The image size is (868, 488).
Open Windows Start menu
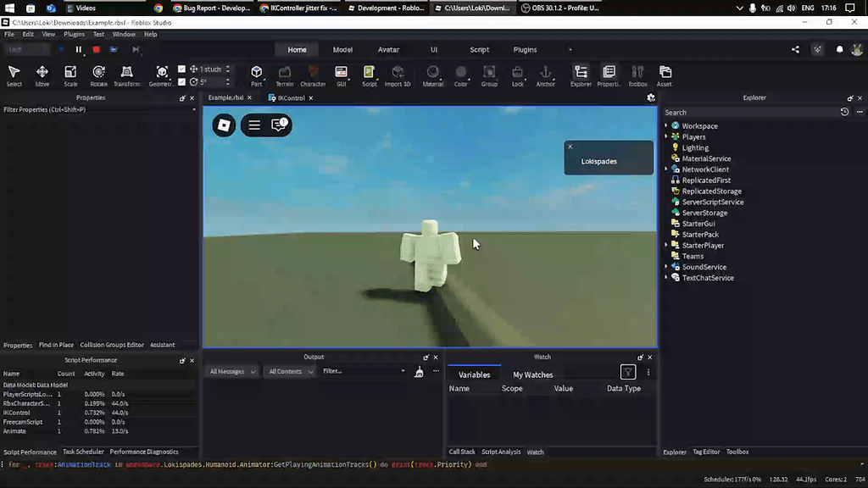[x=9, y=8]
